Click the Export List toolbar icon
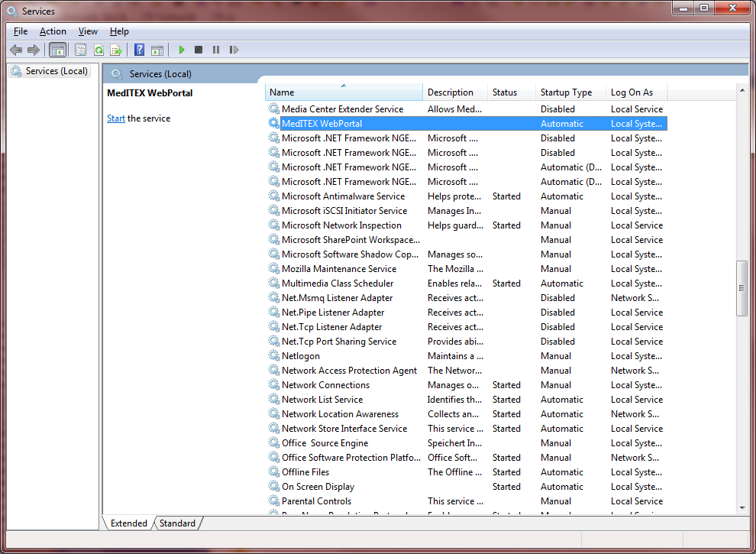756x554 pixels. pyautogui.click(x=116, y=50)
